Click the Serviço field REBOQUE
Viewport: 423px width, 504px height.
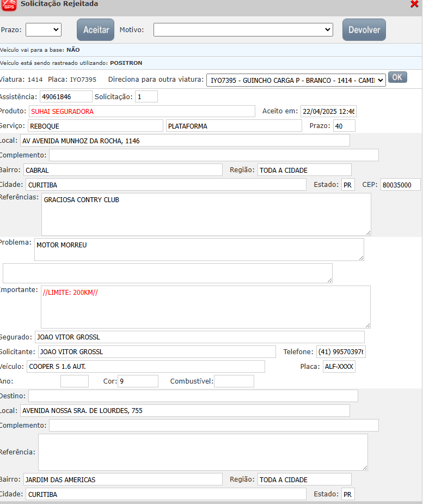point(95,126)
